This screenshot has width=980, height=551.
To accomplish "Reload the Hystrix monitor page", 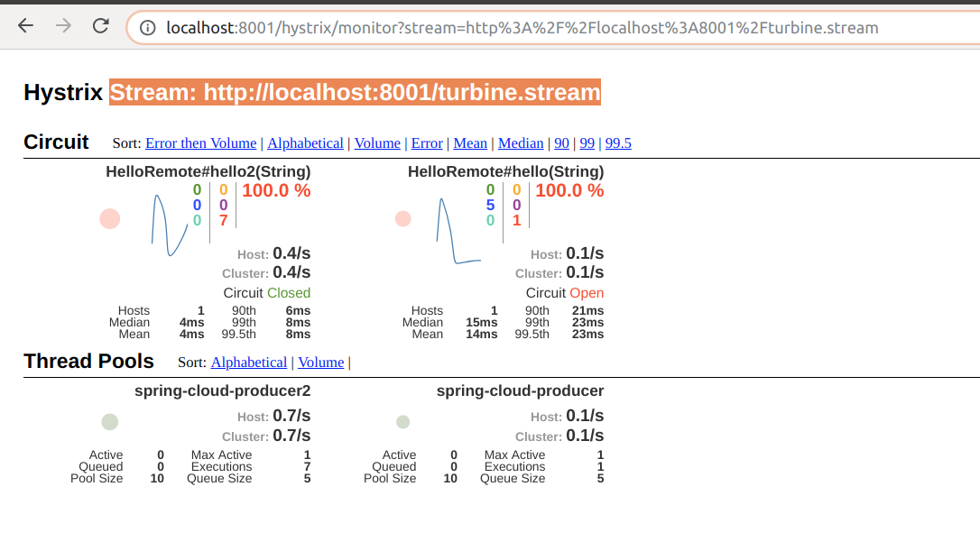I will click(101, 26).
